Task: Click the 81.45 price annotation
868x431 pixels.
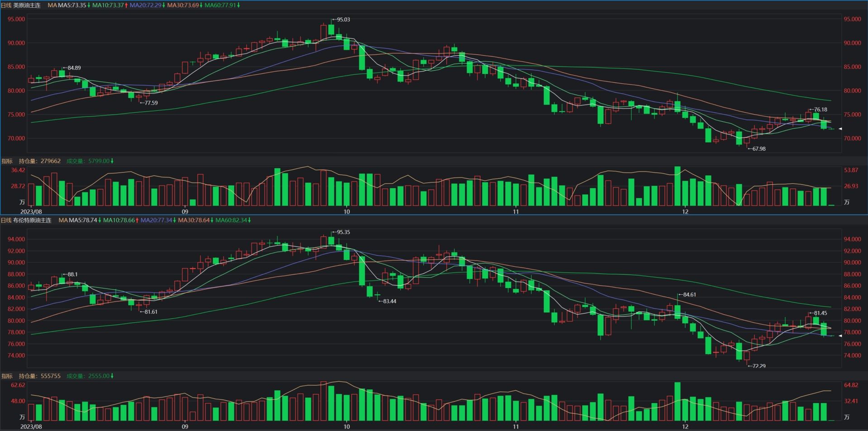Action: coord(818,313)
